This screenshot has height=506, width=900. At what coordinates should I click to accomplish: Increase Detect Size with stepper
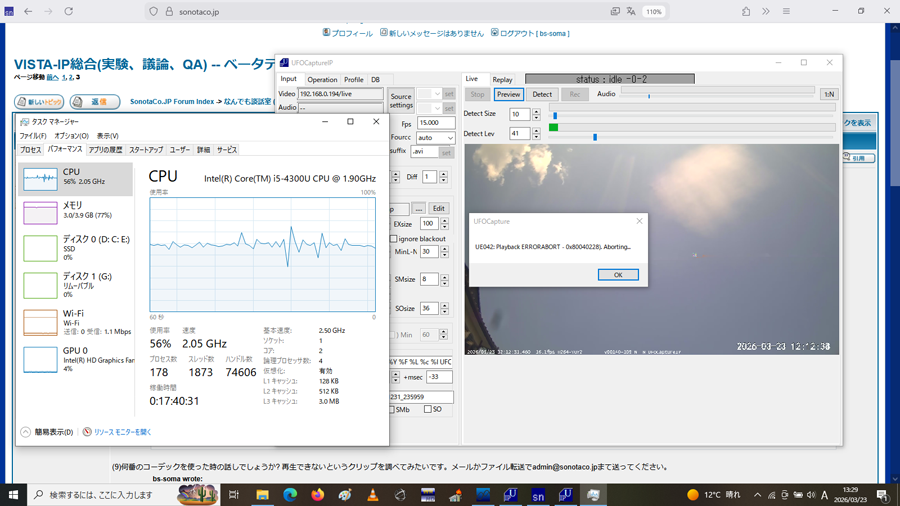536,111
